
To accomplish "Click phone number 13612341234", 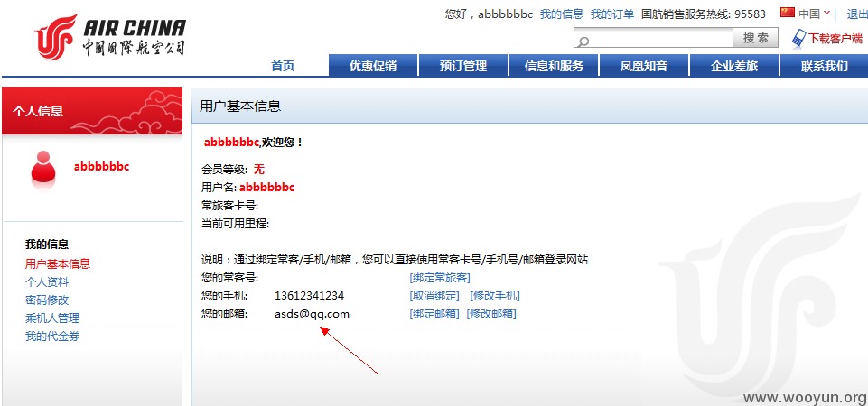I will (310, 296).
